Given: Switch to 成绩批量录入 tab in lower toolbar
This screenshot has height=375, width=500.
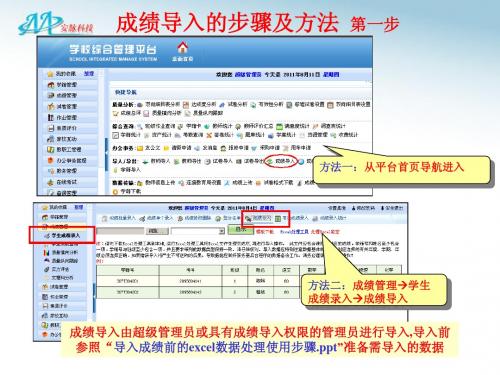Looking at the screenshot, I should [119, 218].
